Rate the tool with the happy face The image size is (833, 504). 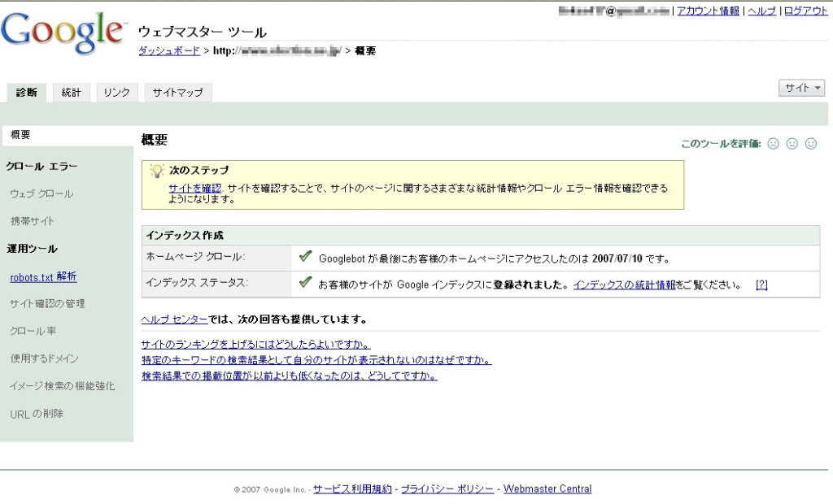click(x=811, y=144)
